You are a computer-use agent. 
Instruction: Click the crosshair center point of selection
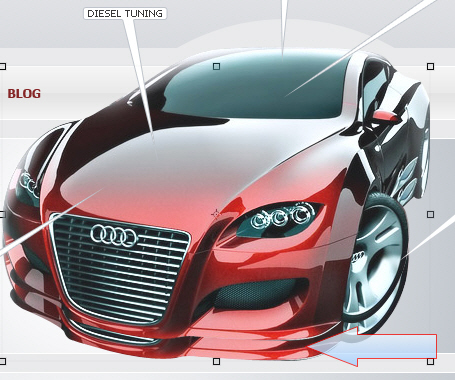[216, 214]
